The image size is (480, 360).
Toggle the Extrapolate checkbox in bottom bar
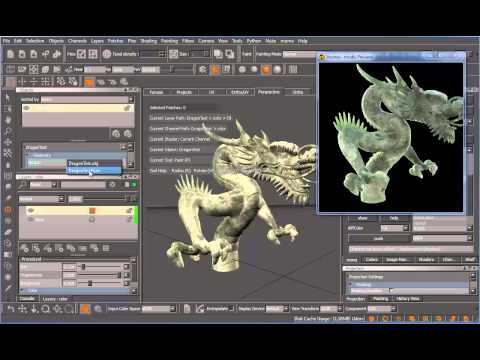pyautogui.click(x=232, y=308)
